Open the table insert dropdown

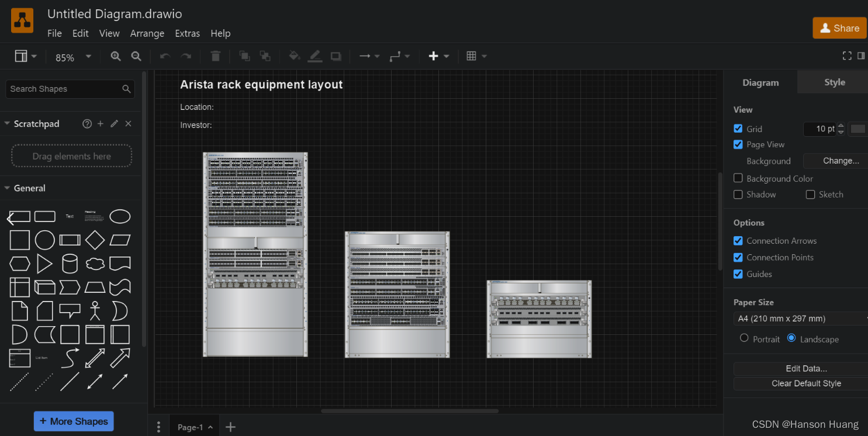(x=476, y=56)
